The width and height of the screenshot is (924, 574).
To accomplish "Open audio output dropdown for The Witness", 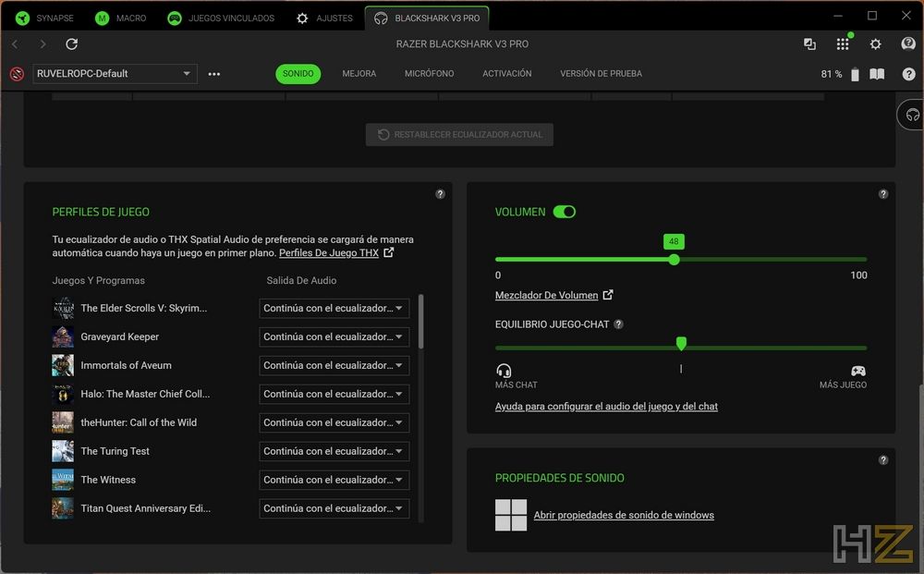I will 334,480.
